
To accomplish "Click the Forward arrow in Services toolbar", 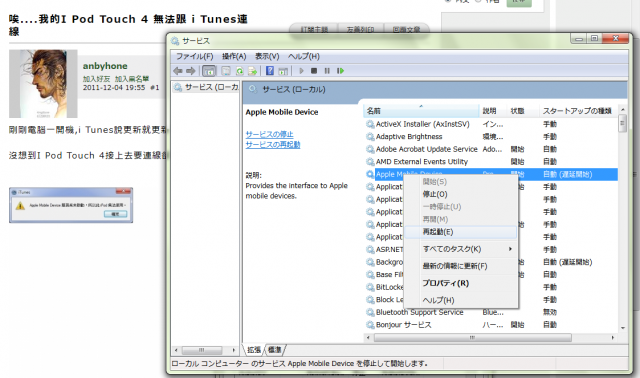I will tap(191, 71).
